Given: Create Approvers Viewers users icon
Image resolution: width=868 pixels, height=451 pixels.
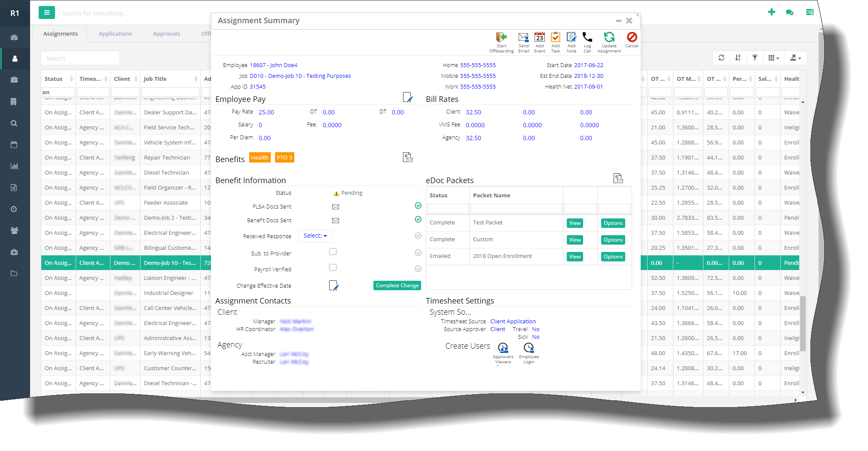Looking at the screenshot, I should (503, 347).
